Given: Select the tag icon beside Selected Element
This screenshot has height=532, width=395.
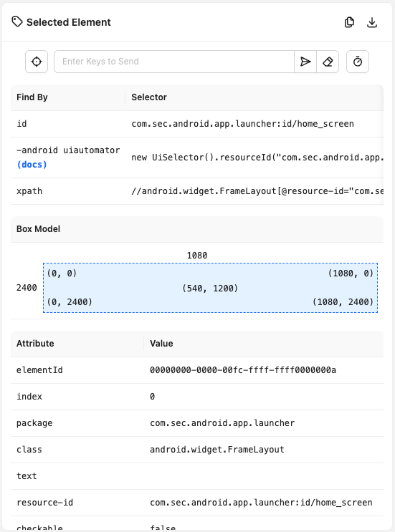Looking at the screenshot, I should pyautogui.click(x=17, y=22).
